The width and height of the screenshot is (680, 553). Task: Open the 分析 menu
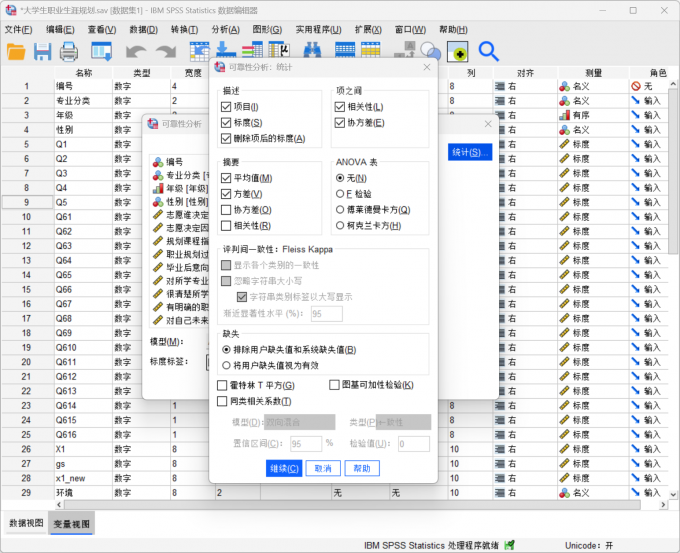pyautogui.click(x=225, y=30)
